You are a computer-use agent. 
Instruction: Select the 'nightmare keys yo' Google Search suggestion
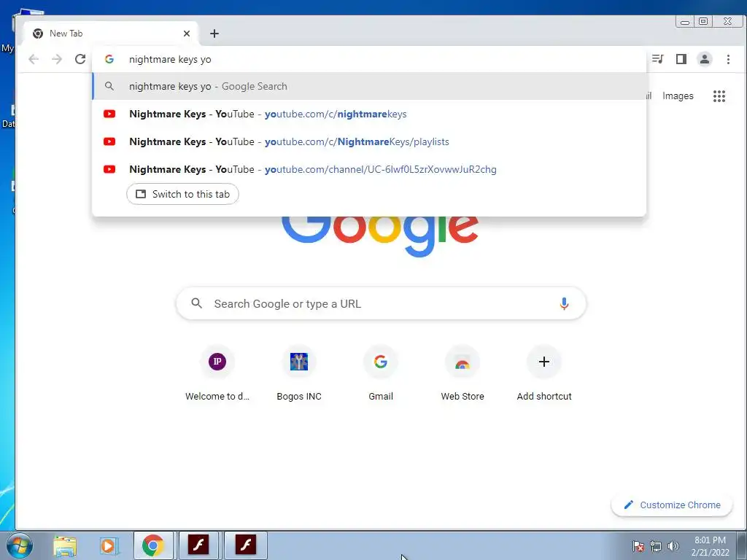369,86
